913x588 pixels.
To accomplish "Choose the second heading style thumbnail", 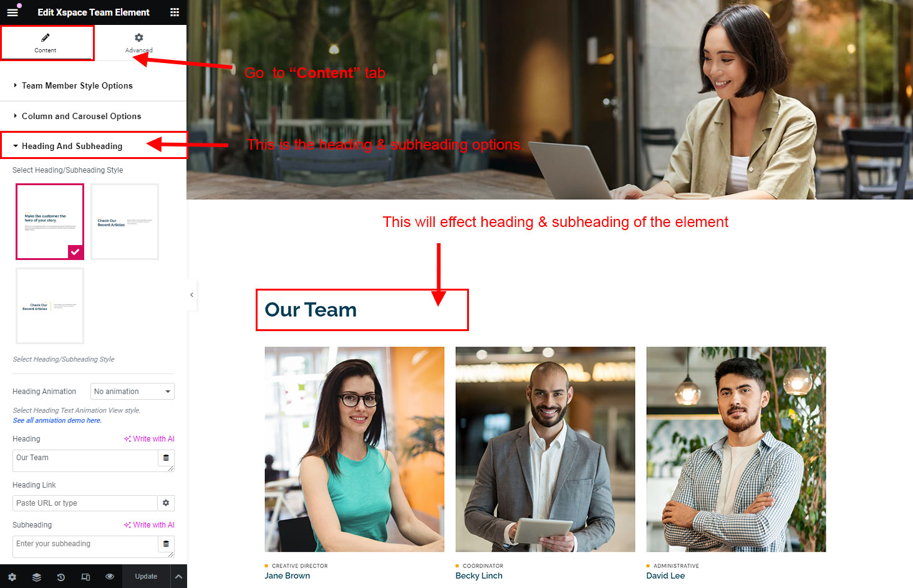I will coord(125,221).
